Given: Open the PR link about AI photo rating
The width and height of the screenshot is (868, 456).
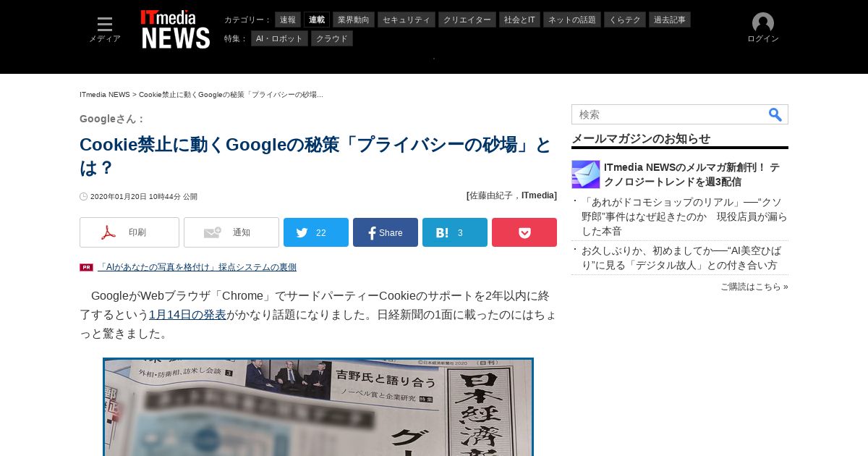Looking at the screenshot, I should (197, 267).
